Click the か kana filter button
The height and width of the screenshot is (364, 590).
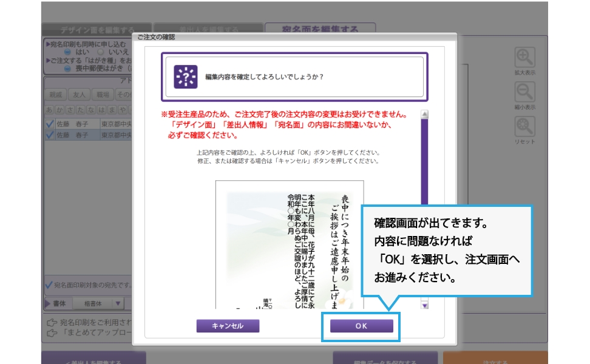coord(60,110)
